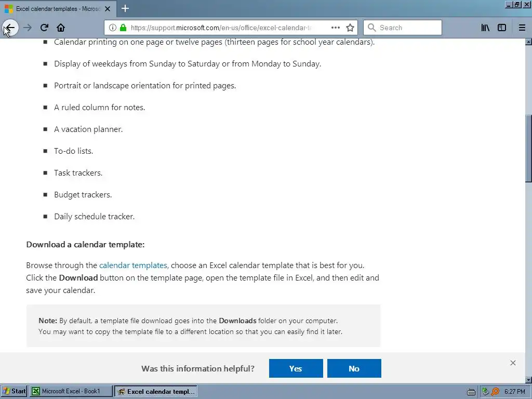Click the 'Budget trackers.' bullet
This screenshot has width=532, height=399.
pyautogui.click(x=83, y=195)
